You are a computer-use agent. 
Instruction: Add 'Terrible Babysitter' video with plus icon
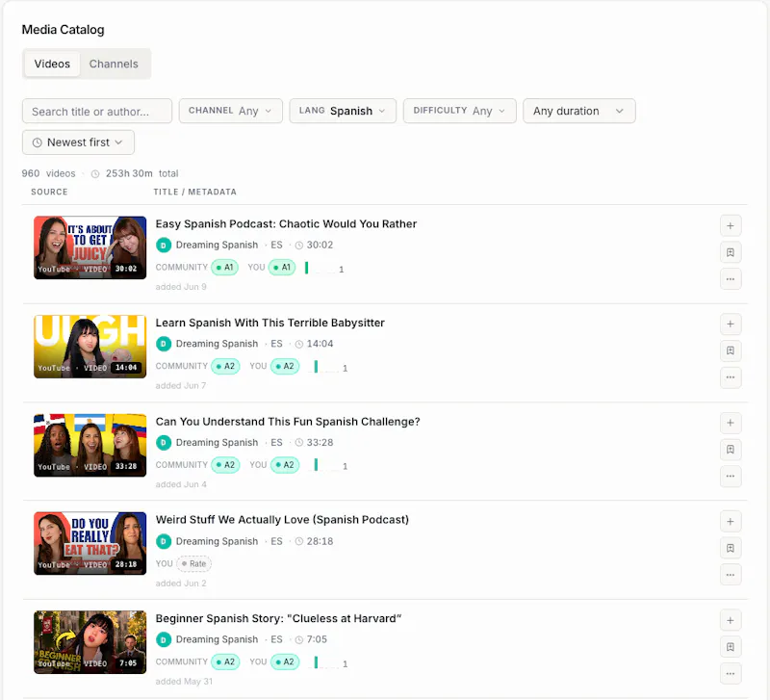(x=731, y=324)
